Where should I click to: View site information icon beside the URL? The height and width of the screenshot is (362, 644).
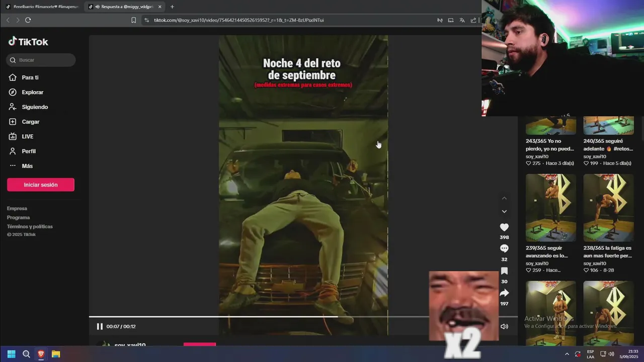point(146,20)
